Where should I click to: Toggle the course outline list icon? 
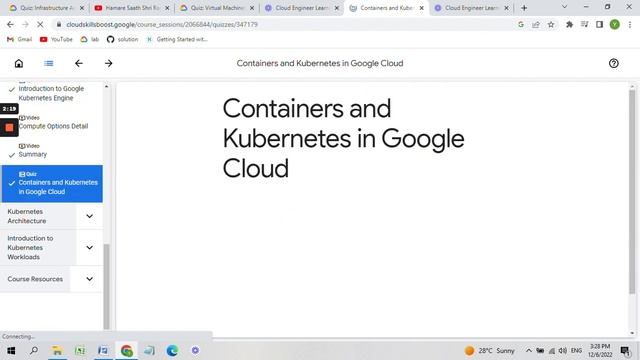coord(49,63)
